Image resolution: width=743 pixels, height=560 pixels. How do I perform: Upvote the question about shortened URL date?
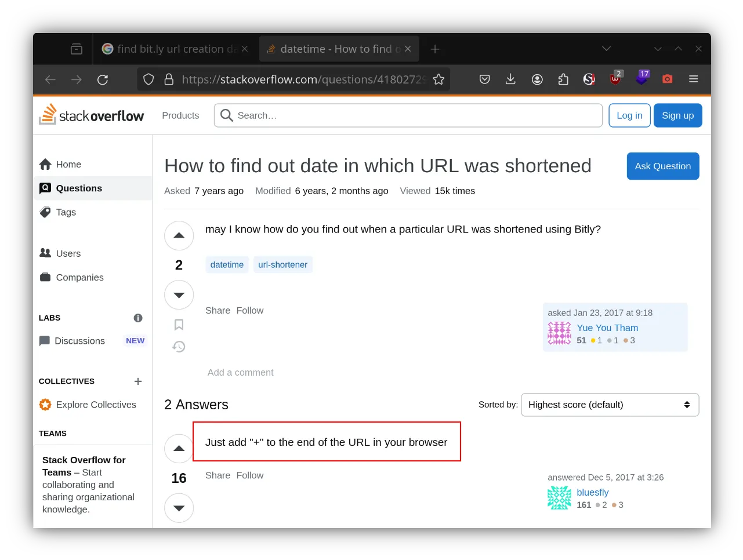[x=179, y=236]
